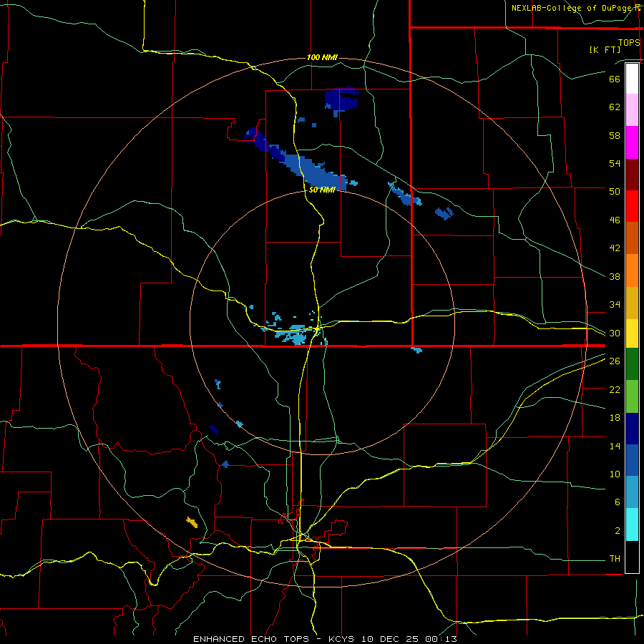Viewport: 644px width, 644px height.
Task: Click the legend value 30
Action: point(615,333)
